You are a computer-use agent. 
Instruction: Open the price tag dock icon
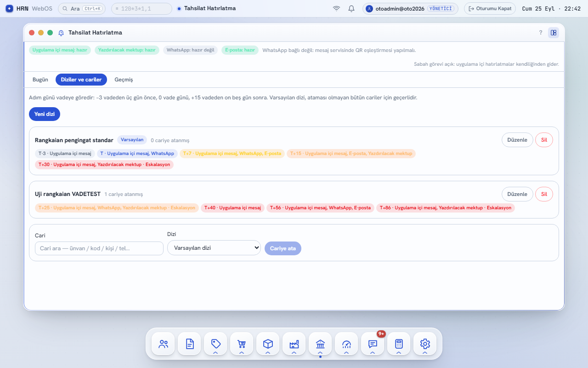(x=215, y=344)
